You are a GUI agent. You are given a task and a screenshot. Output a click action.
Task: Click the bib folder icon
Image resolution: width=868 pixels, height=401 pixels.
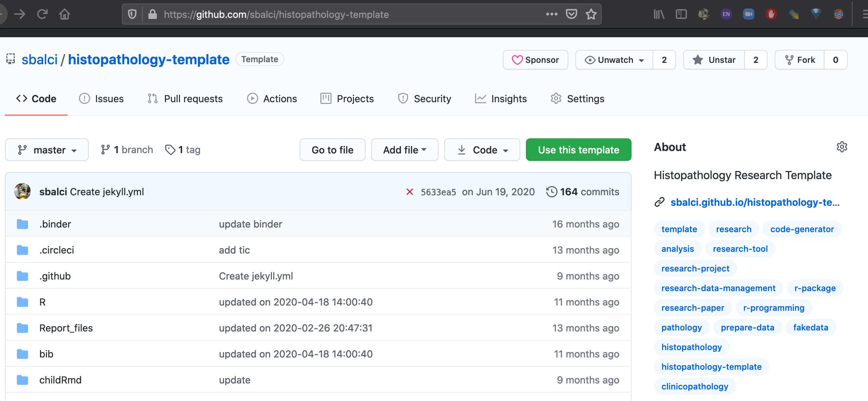click(x=22, y=354)
